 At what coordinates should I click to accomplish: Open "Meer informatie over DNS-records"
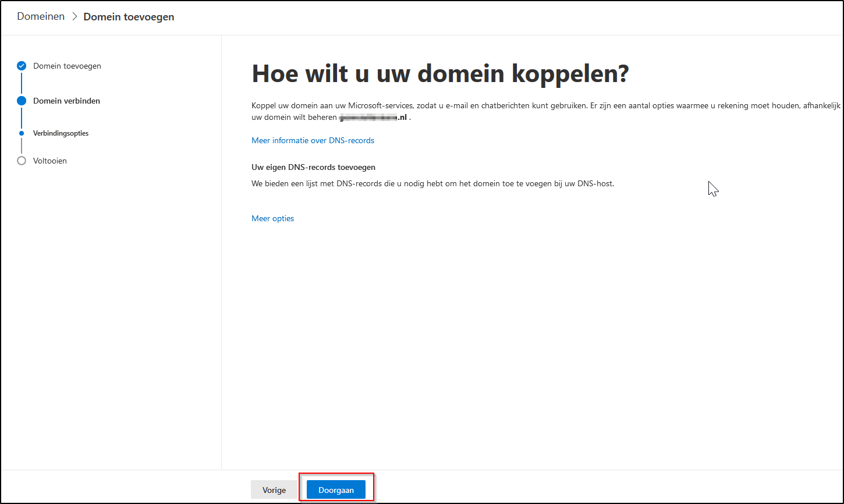(313, 140)
